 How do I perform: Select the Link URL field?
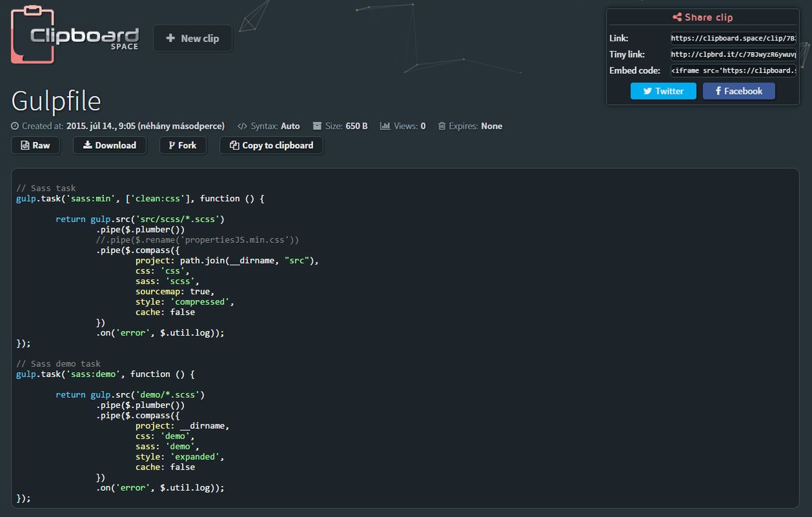(x=734, y=38)
